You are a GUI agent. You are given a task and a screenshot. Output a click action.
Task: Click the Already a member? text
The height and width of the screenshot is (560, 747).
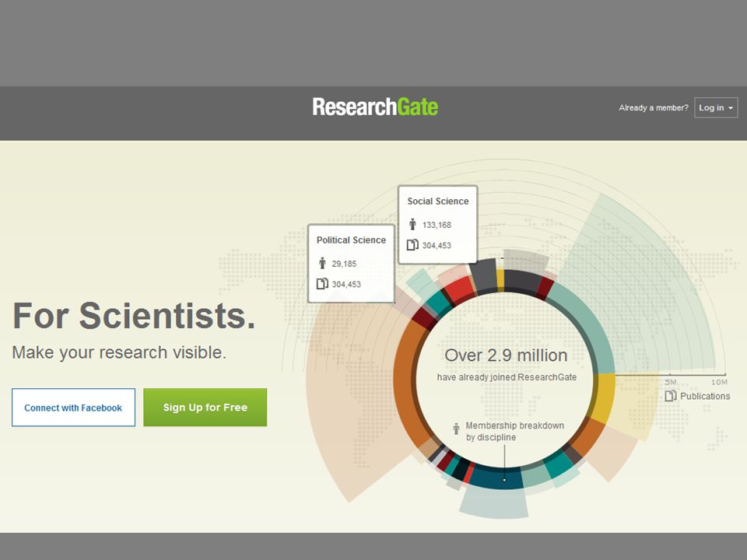(x=654, y=107)
